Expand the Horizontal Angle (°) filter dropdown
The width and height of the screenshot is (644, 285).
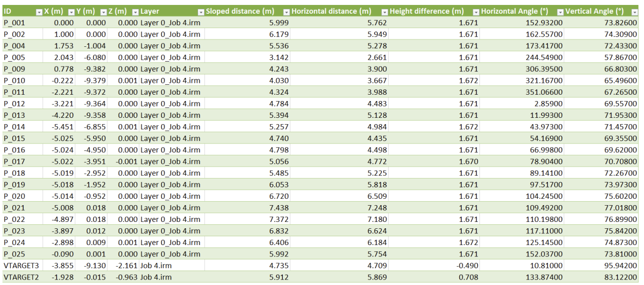[560, 11]
